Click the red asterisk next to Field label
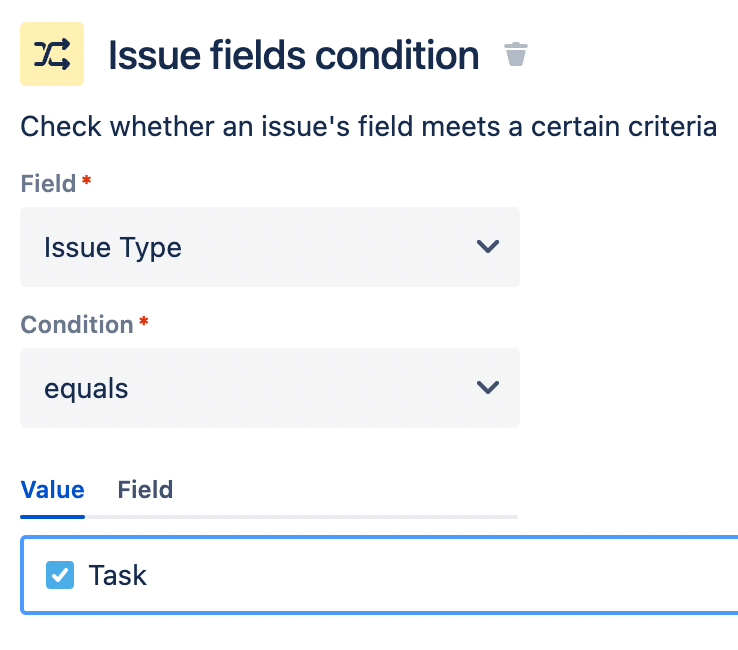This screenshot has width=738, height=650. (86, 182)
